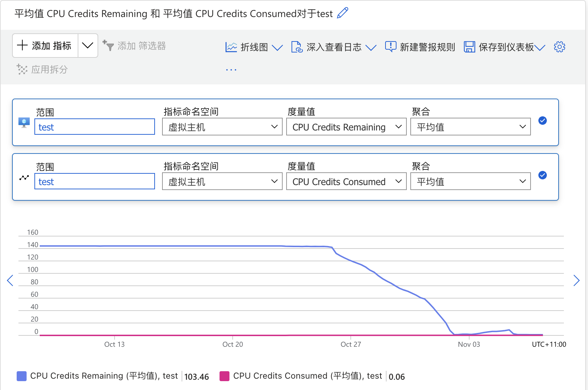Toggle the checkmark on the CPU Credits Remaining row
The width and height of the screenshot is (588, 390).
[543, 121]
